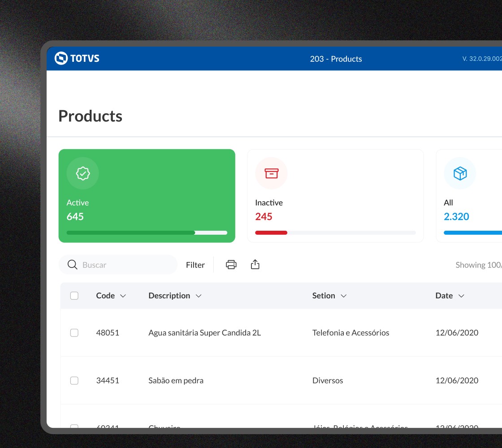Click 'Telefonia e Acessórios' section cell
The width and height of the screenshot is (502, 448).
[x=351, y=333]
